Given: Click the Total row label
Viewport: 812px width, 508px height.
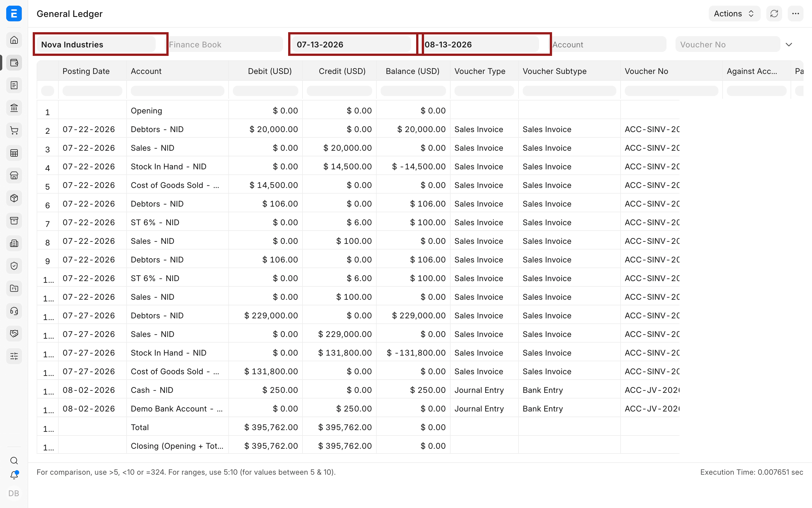Looking at the screenshot, I should coord(140,427).
